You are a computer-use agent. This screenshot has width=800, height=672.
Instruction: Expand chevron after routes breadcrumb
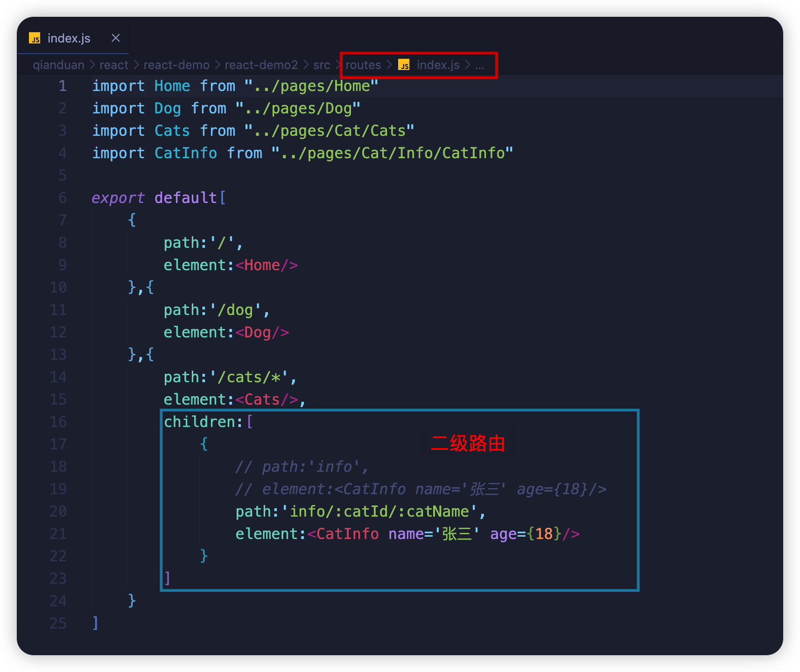click(389, 65)
